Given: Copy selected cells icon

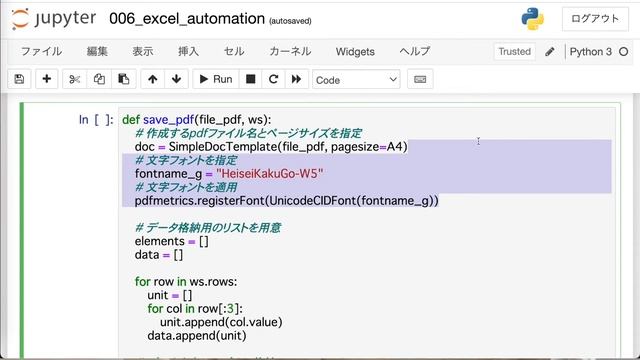Looking at the screenshot, I should (x=99, y=79).
